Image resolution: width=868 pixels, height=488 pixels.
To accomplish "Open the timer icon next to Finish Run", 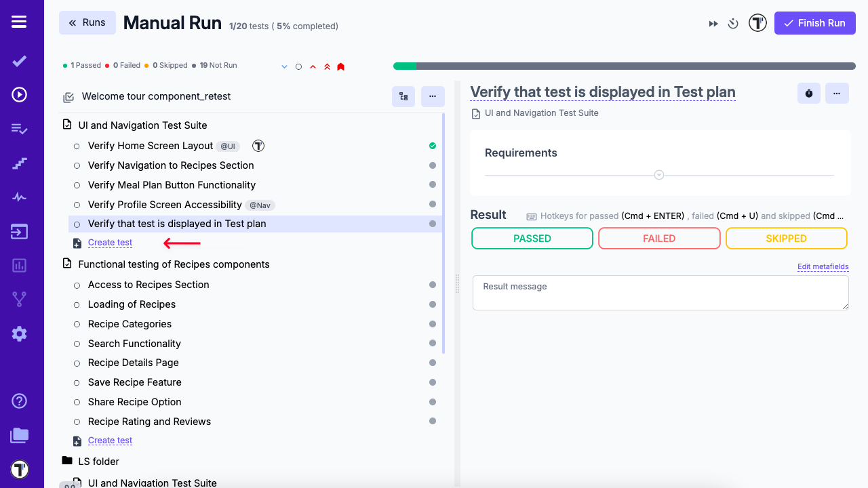I will tap(733, 23).
